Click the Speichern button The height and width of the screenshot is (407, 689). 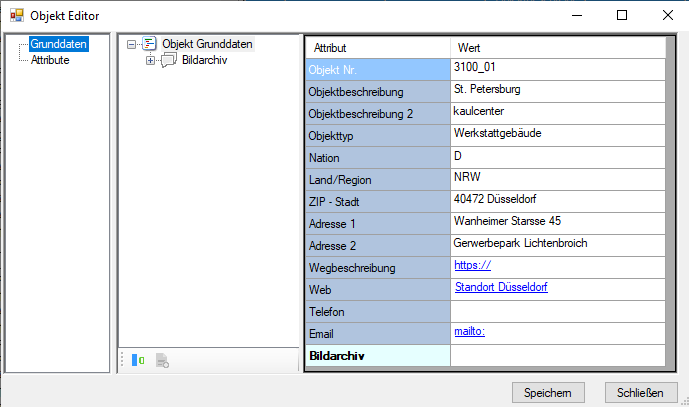548,392
